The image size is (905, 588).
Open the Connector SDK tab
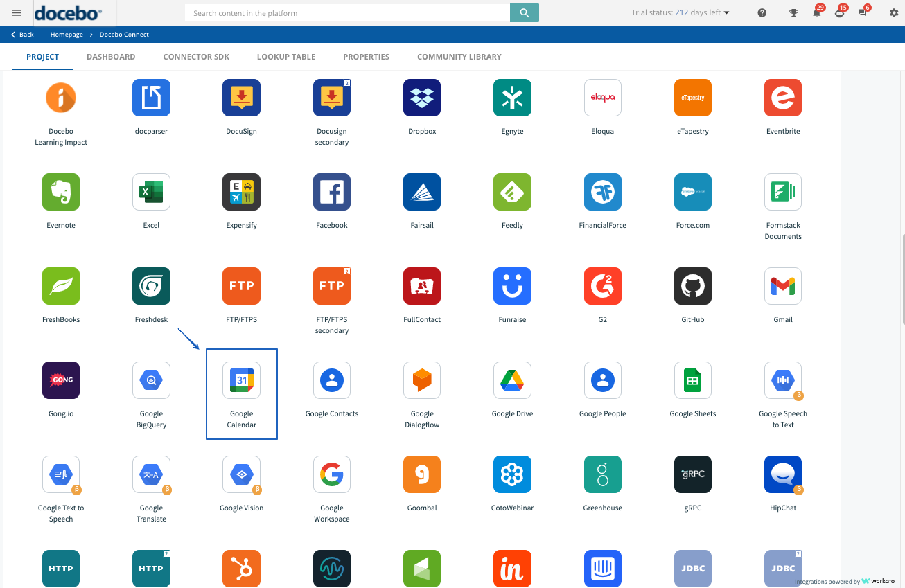point(196,57)
